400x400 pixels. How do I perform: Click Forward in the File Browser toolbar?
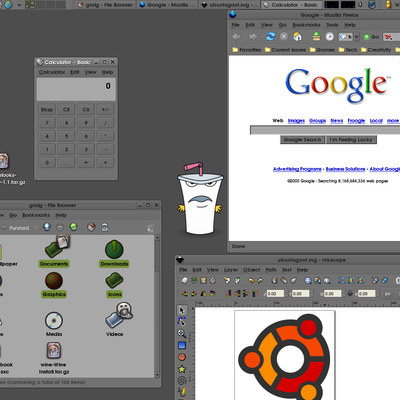15,228
